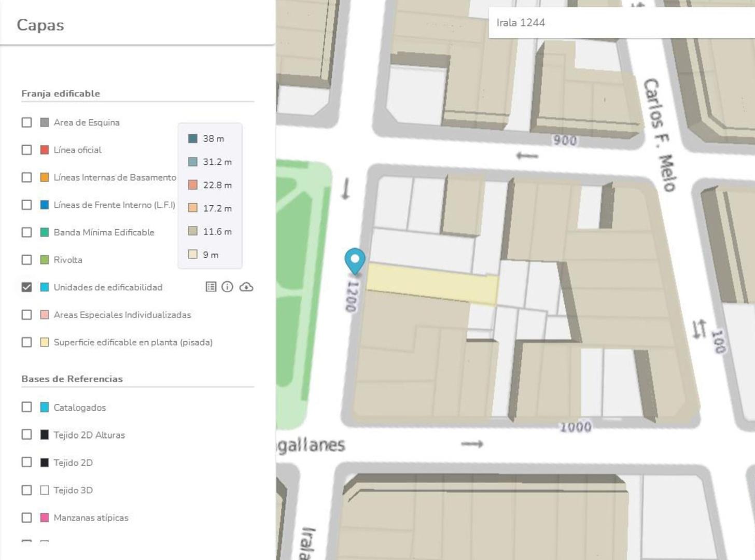Toggle Línea oficial layer checkbox
Viewport: 755px width, 560px height.
tap(26, 150)
